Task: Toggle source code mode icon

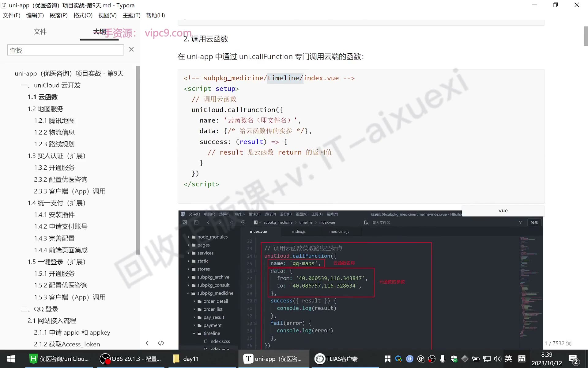Action: [161, 343]
